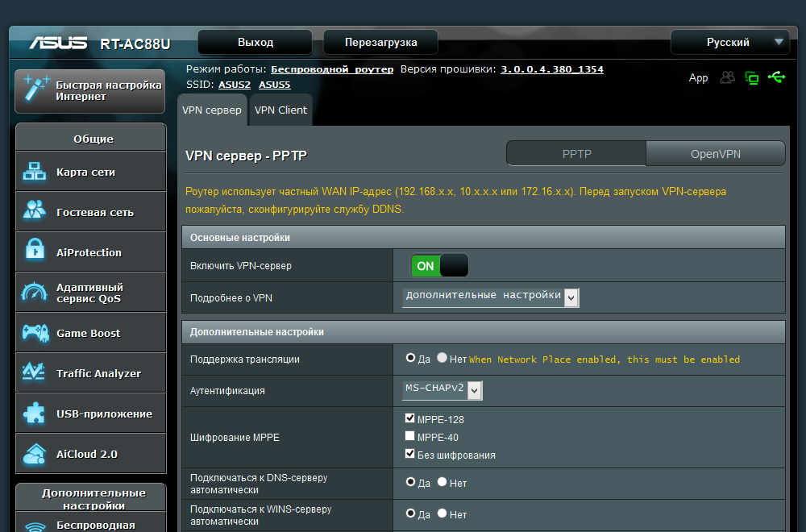This screenshot has height=532, width=806.
Task: Select Да for Поддержка трансляции
Action: click(x=410, y=358)
